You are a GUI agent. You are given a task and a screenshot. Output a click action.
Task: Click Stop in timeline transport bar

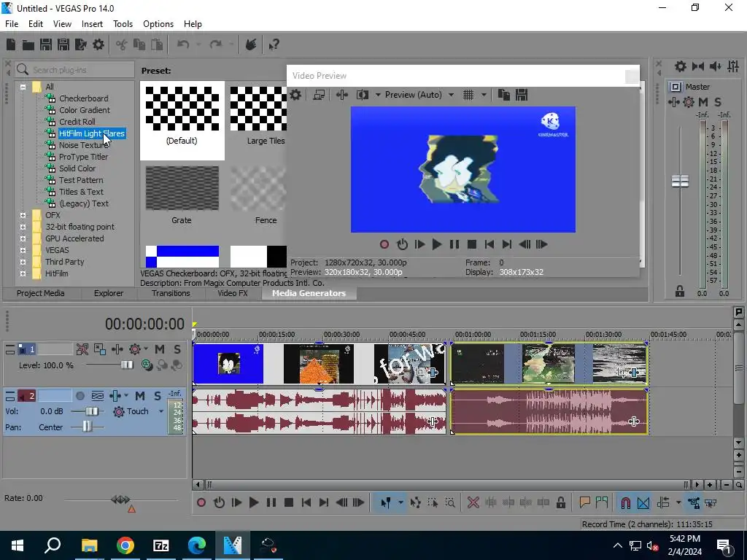[x=288, y=503]
